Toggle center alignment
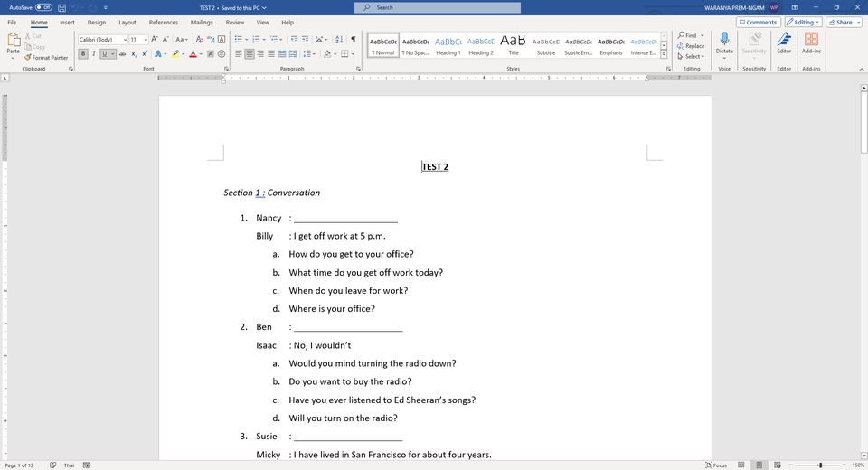The image size is (868, 470). (250, 53)
